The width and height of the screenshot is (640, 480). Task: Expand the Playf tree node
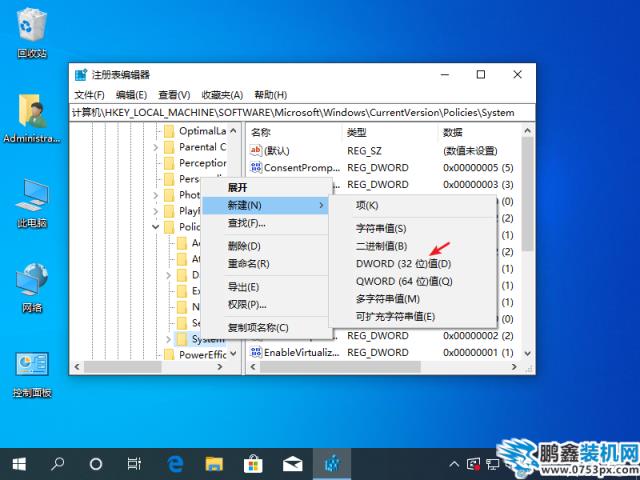tap(156, 211)
